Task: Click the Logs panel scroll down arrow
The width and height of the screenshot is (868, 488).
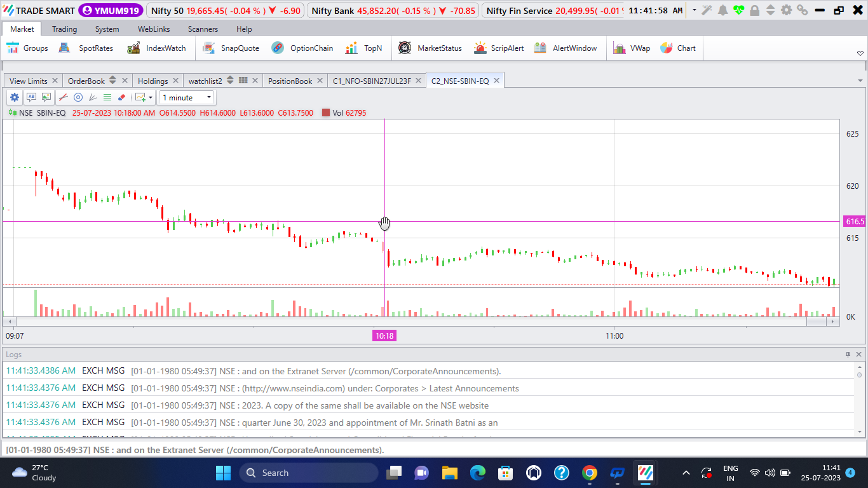Action: pyautogui.click(x=860, y=431)
